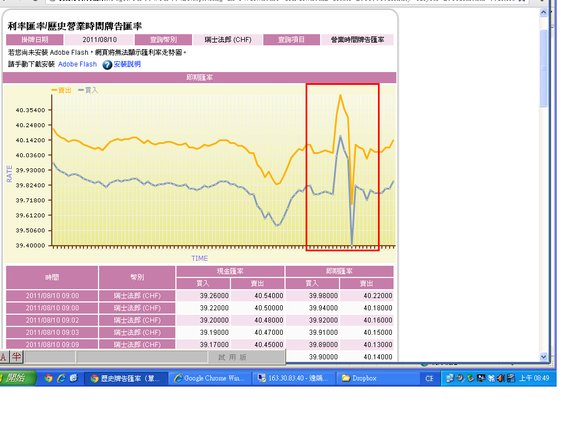Click the value 40.15000 in table

click(x=378, y=332)
